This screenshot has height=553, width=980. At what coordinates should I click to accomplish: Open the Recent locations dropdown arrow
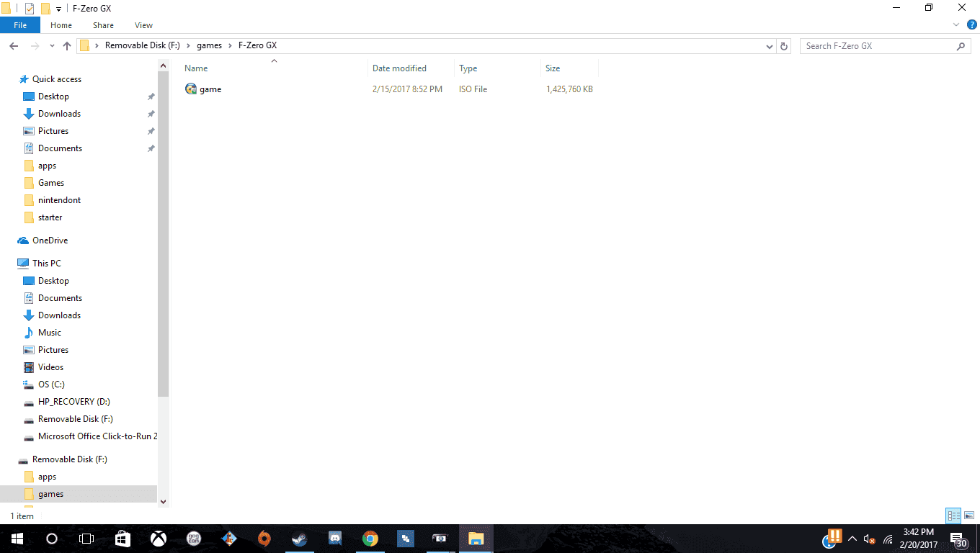[x=52, y=46]
